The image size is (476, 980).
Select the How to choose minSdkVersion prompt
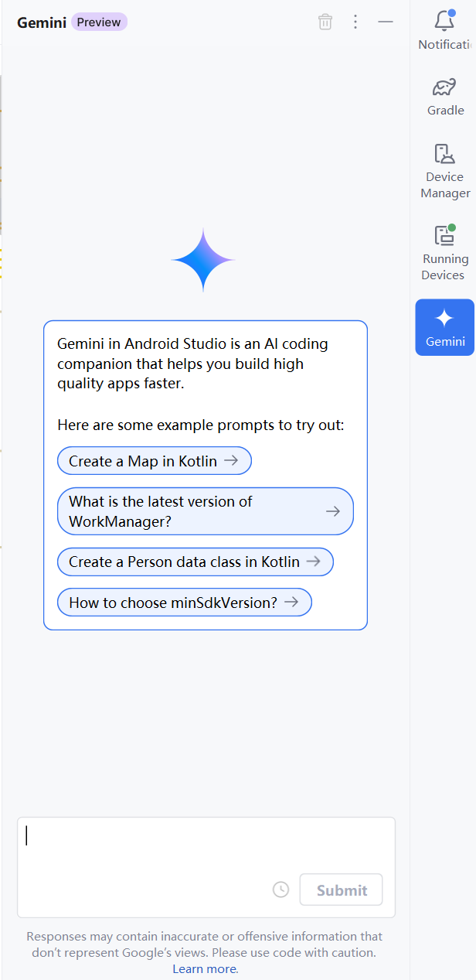[184, 602]
